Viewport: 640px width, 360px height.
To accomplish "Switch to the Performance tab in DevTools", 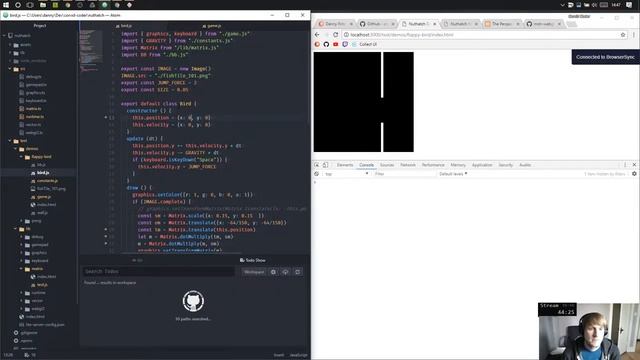I will (x=433, y=165).
